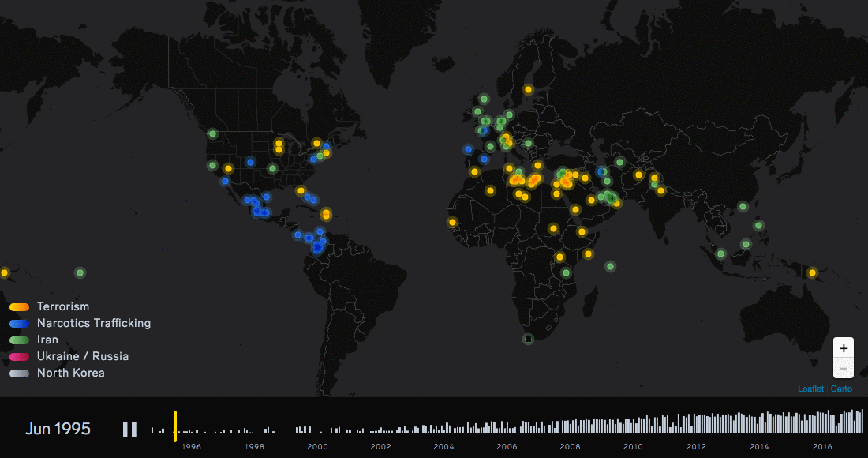Click the green marker in the Pacific Ocean
This screenshot has height=458, width=868.
click(80, 272)
